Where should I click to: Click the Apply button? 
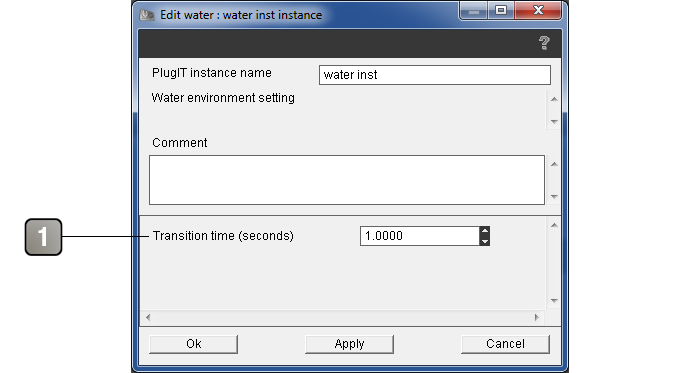coord(349,344)
